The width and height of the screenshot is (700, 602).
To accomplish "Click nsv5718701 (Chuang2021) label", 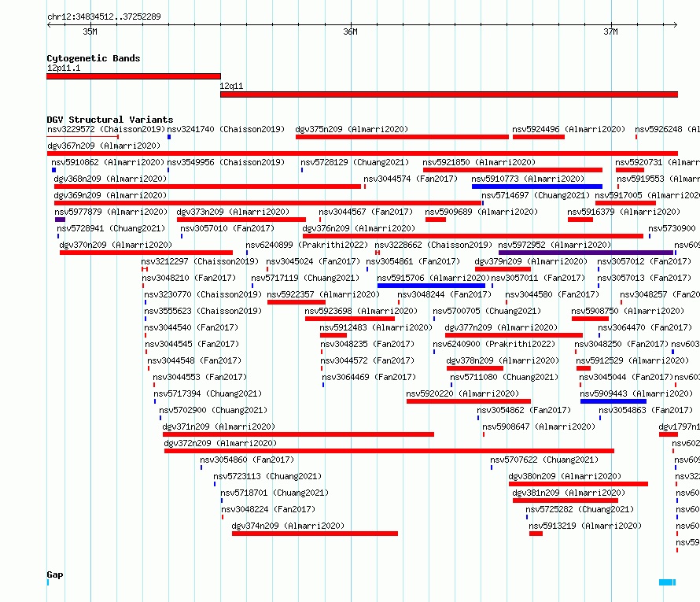I will click(x=275, y=493).
